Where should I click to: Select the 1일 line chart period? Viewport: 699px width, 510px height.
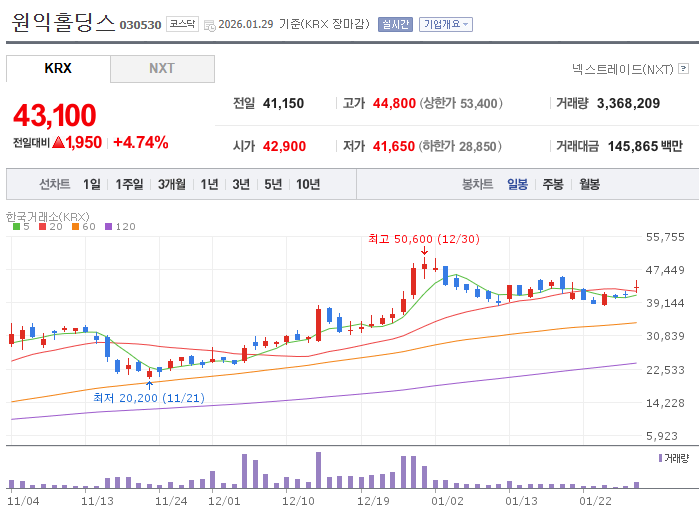[x=92, y=184]
